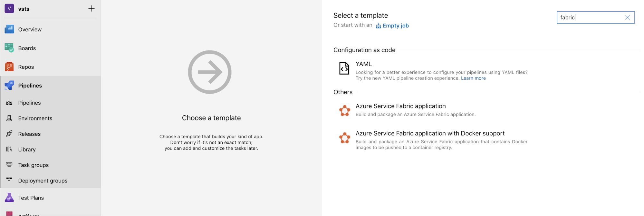Click the Repos icon in sidebar
This screenshot has height=216, width=644.
pyautogui.click(x=9, y=67)
